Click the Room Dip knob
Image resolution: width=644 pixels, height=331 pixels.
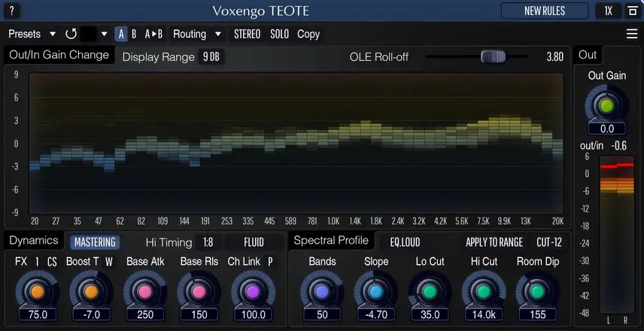tap(537, 292)
